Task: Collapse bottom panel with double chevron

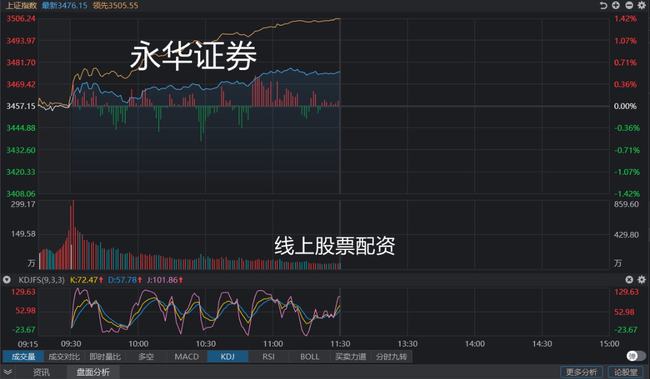Action: [7, 372]
